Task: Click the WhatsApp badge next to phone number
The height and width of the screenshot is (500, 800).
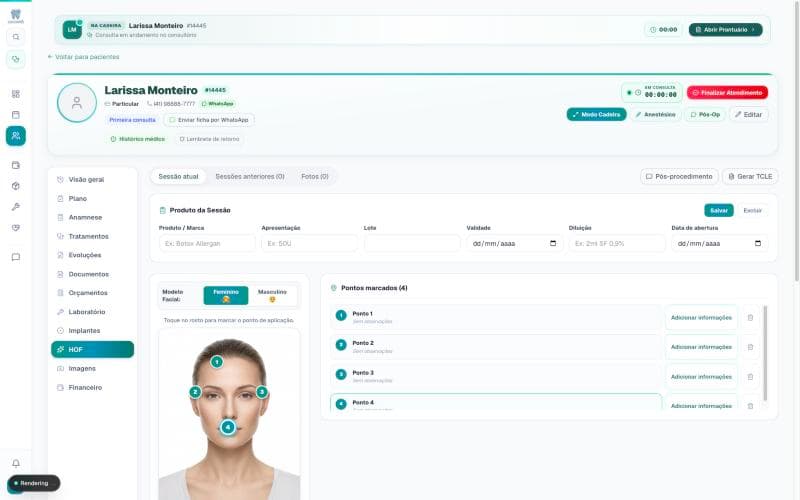Action: point(218,104)
